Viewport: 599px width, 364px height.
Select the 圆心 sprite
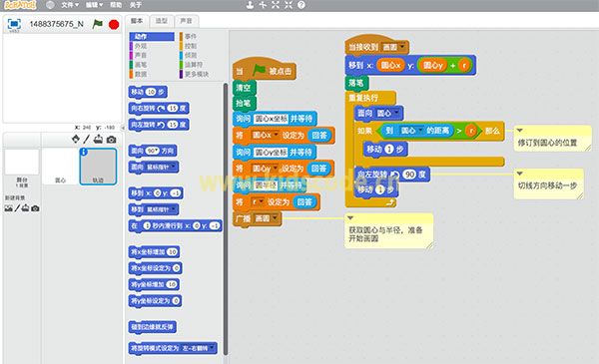pyautogui.click(x=60, y=167)
